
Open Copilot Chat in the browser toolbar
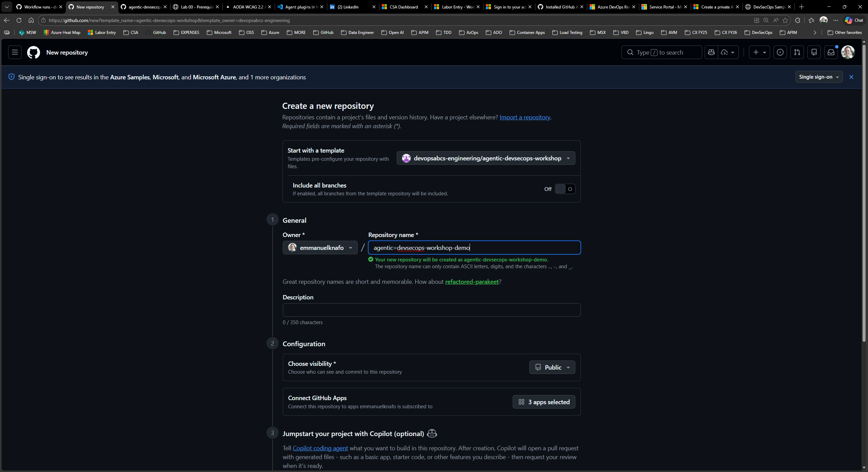(x=854, y=20)
